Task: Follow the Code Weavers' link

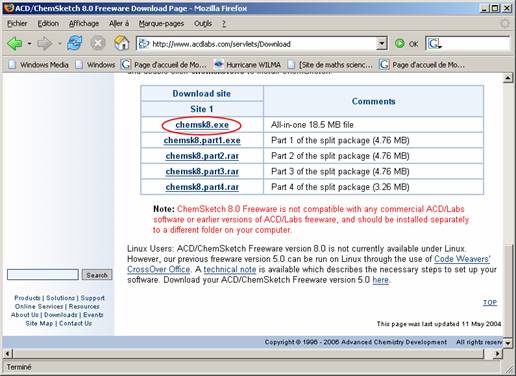Action: pyautogui.click(x=462, y=259)
